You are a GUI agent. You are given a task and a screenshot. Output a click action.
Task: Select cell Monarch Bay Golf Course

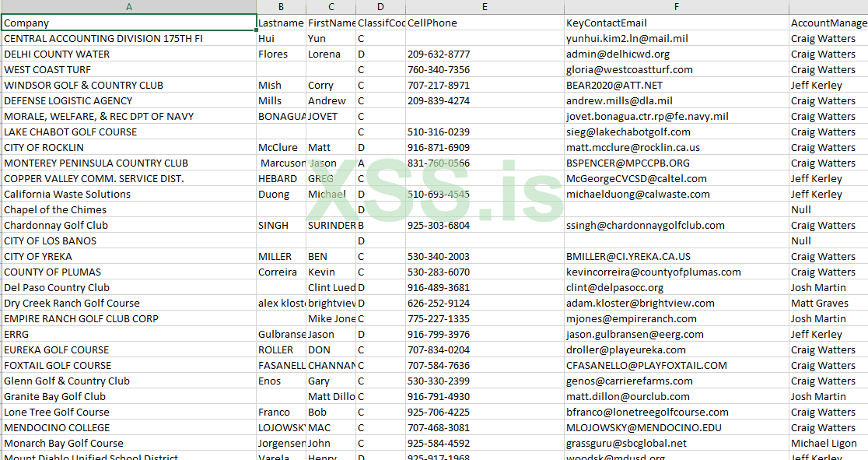pos(129,443)
